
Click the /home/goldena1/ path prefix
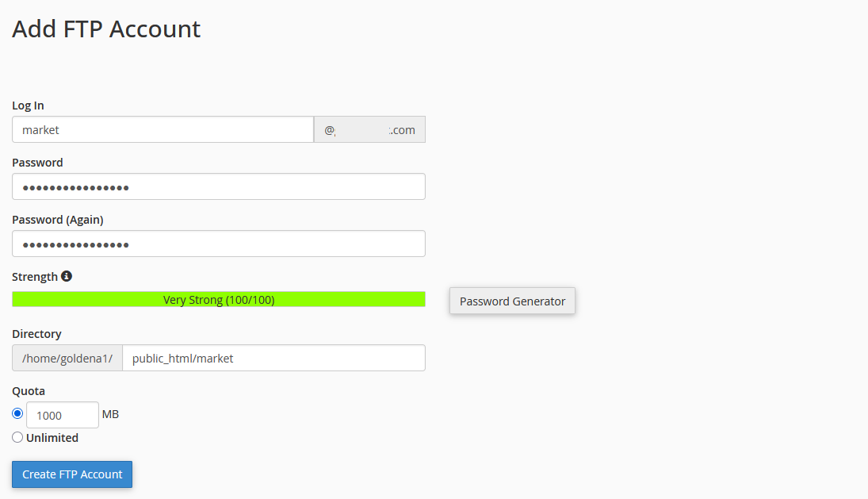click(67, 358)
